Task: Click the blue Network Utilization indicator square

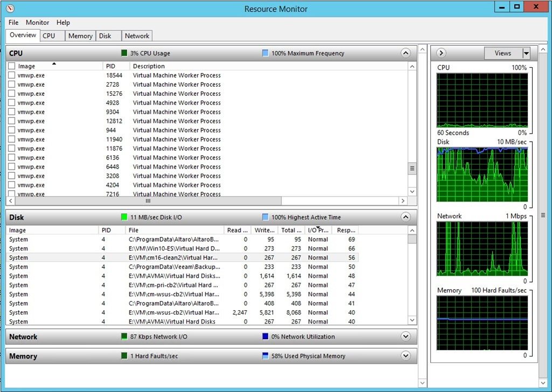Action: point(265,337)
